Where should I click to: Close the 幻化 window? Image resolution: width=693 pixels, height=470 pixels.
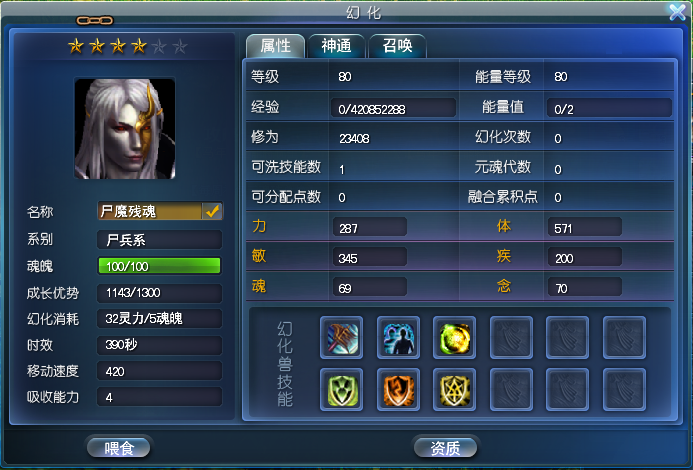(x=678, y=12)
